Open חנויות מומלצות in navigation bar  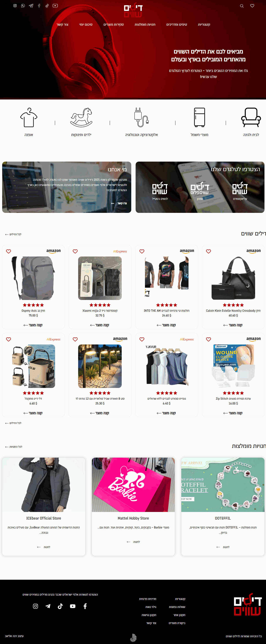point(145,25)
